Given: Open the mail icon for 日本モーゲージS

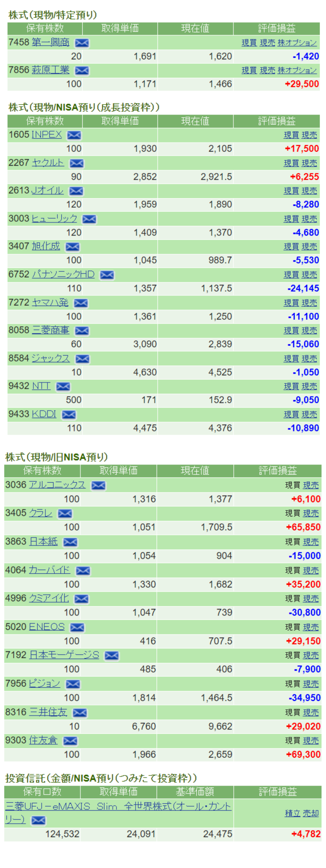Looking at the screenshot, I should click(x=112, y=655).
